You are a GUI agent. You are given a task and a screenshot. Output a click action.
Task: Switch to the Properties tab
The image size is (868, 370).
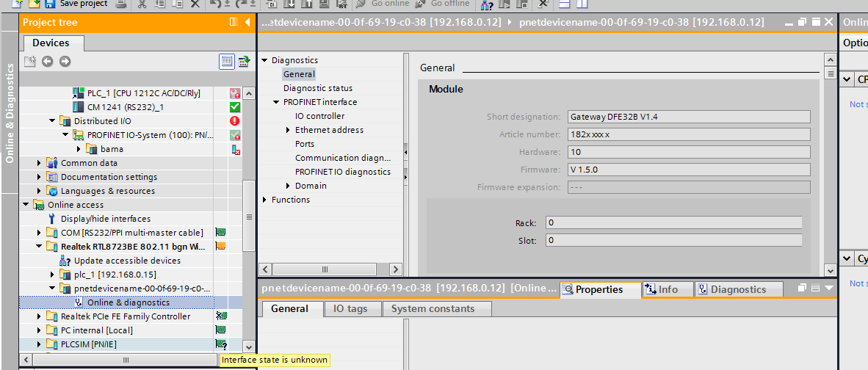[x=599, y=289]
